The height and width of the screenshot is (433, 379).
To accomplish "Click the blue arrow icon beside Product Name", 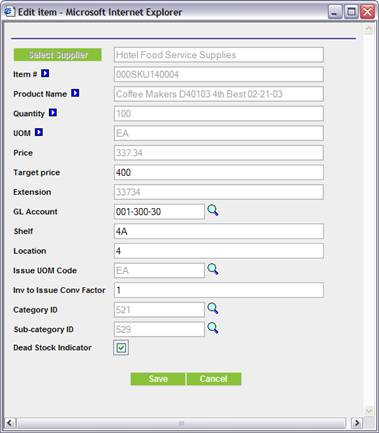I will [75, 93].
